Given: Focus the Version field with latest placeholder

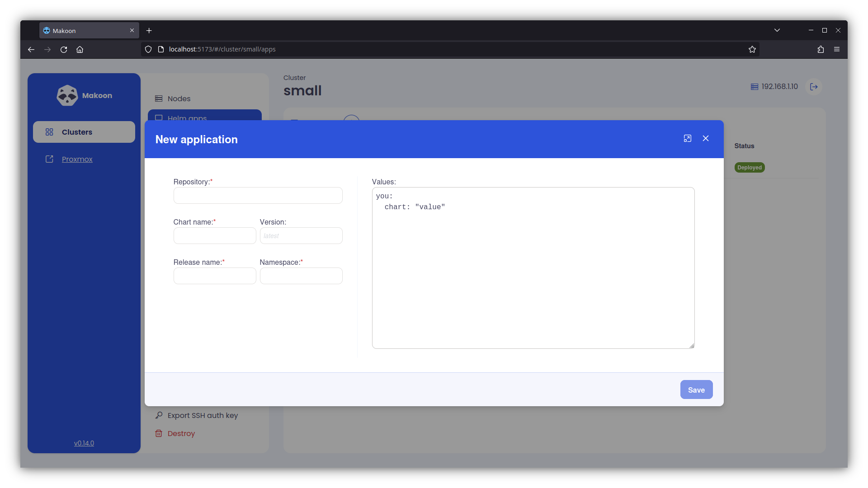Looking at the screenshot, I should click(301, 236).
